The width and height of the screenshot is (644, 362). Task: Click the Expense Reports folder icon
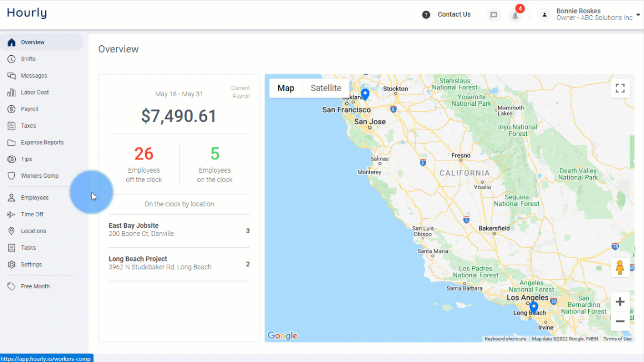point(12,143)
